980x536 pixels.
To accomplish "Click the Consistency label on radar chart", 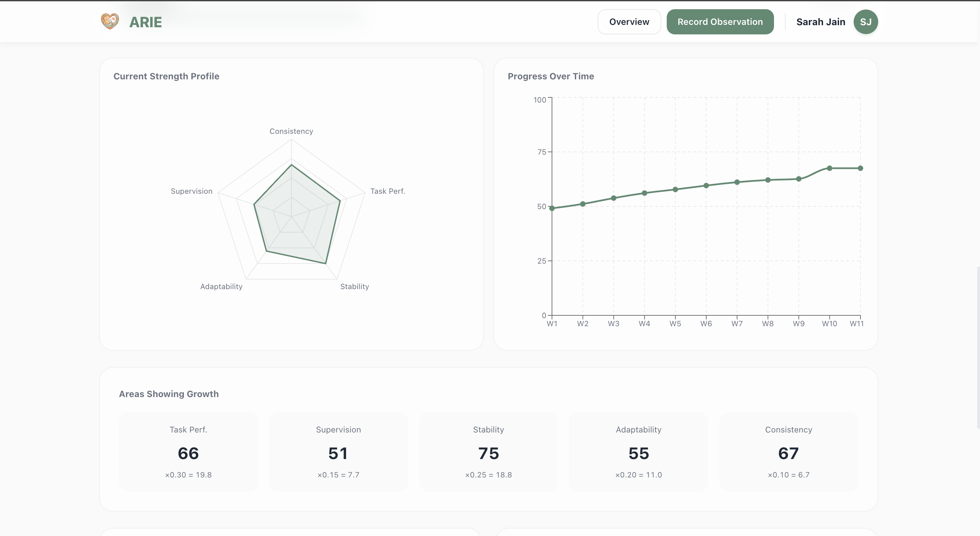I will click(x=291, y=131).
